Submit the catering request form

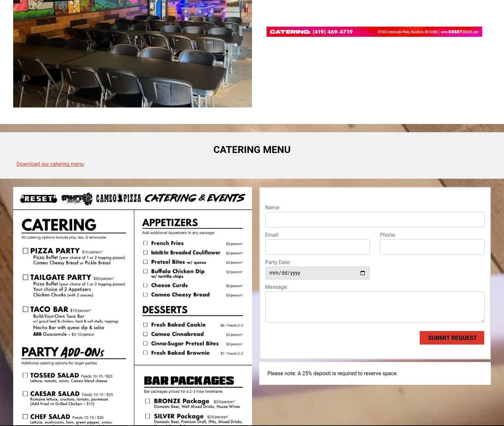tap(452, 338)
